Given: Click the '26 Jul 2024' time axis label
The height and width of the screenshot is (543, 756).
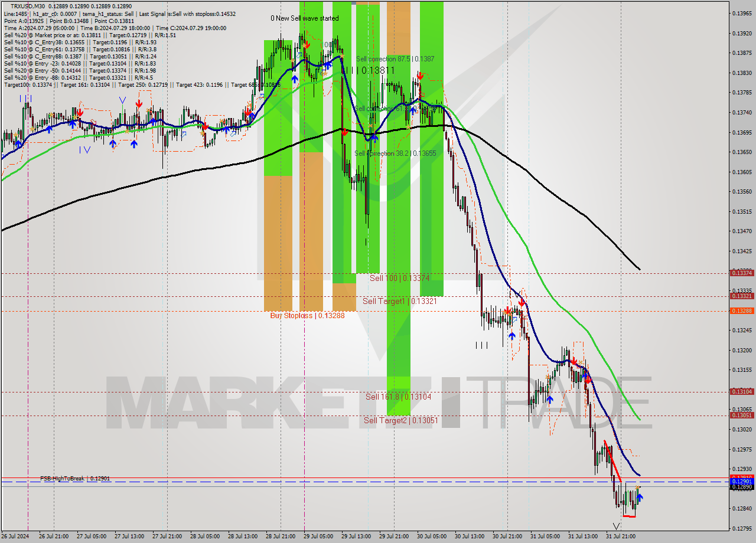Looking at the screenshot, I should tap(15, 537).
